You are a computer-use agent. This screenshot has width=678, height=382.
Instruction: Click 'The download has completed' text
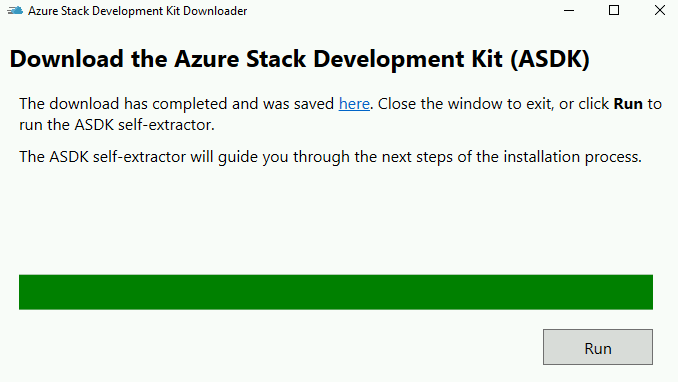click(x=124, y=104)
